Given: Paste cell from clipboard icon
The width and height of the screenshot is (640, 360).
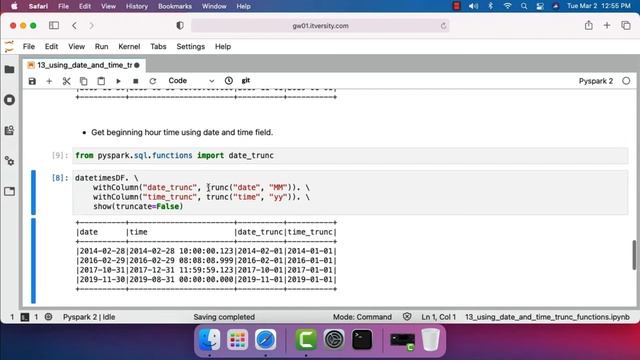Looking at the screenshot, I should coord(101,81).
